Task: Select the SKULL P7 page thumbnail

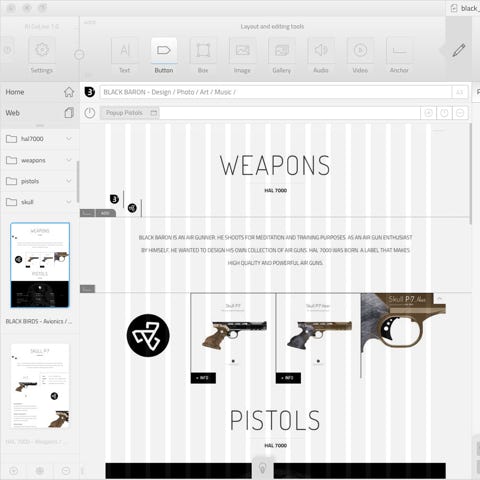Action: point(40,386)
